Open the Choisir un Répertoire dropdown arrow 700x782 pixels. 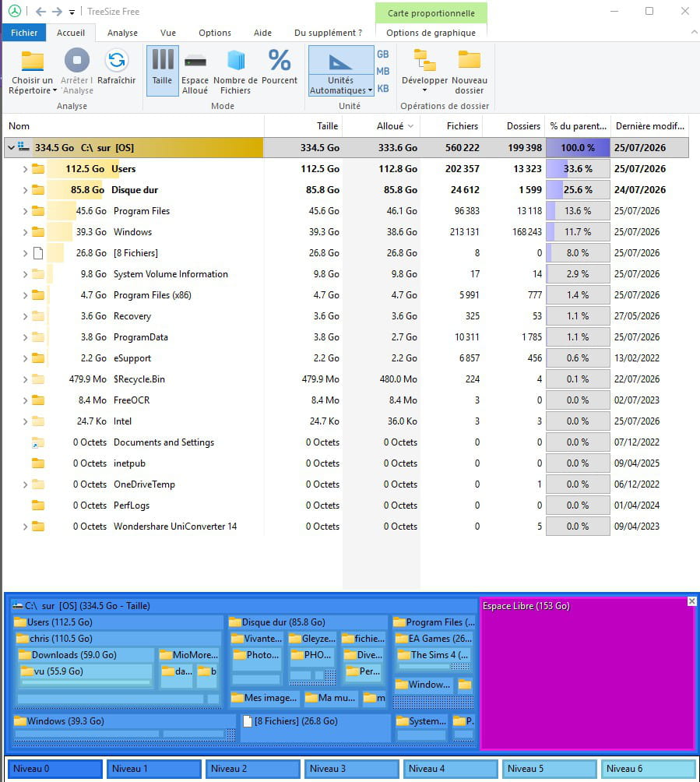coord(55,90)
